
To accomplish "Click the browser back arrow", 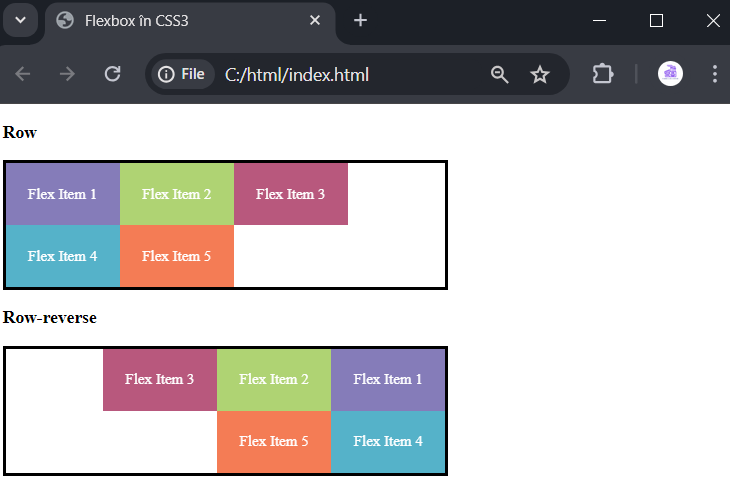I will coord(22,74).
